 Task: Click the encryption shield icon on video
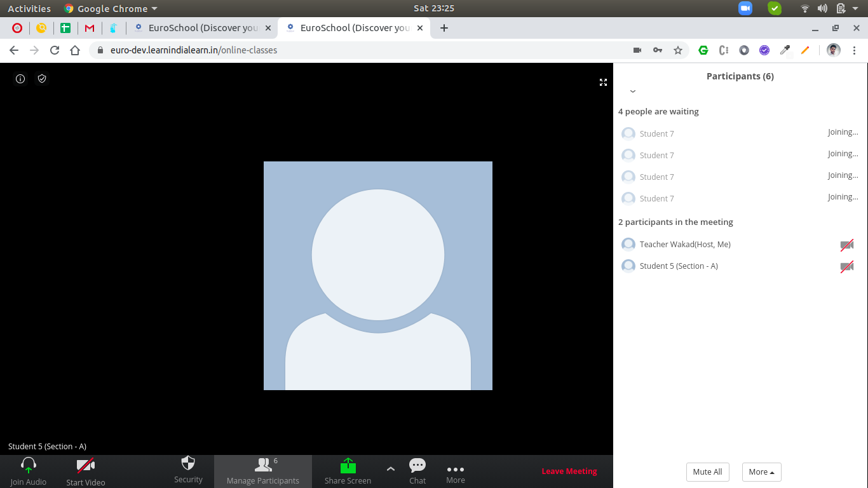click(x=42, y=79)
